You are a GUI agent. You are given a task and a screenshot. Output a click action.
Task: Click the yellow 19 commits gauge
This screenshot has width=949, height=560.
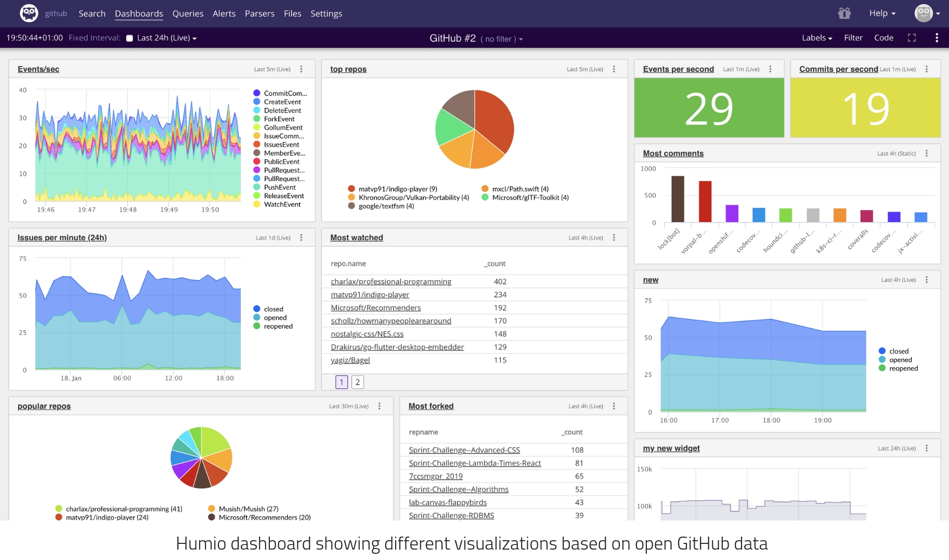pyautogui.click(x=865, y=108)
